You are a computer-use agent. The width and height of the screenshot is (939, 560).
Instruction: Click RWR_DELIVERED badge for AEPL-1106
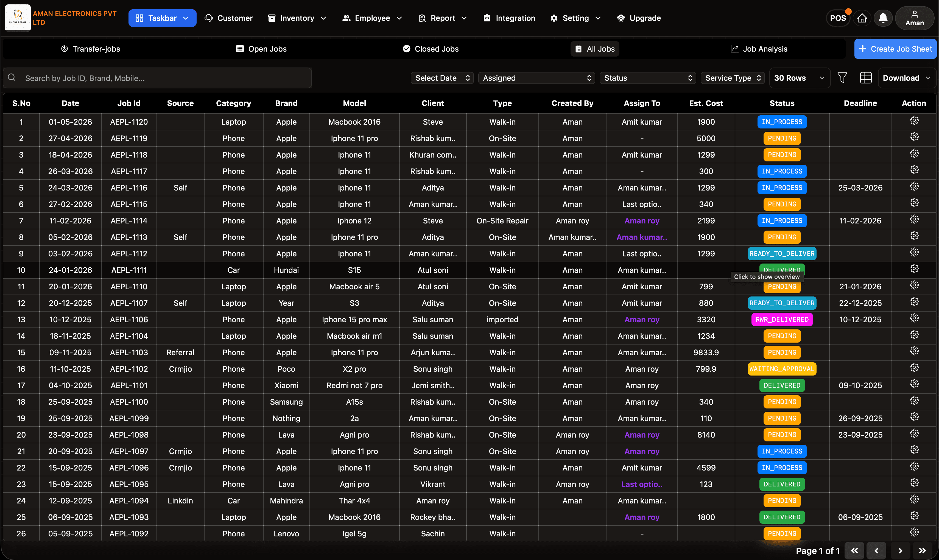click(x=782, y=320)
